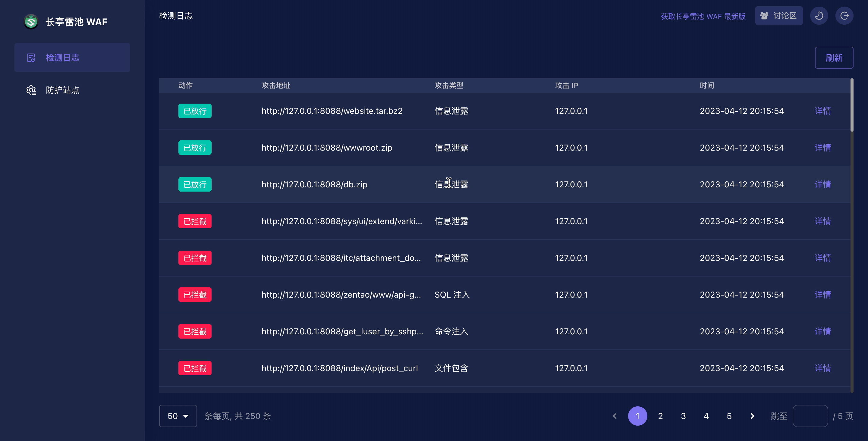Image resolution: width=868 pixels, height=441 pixels.
Task: Click the 检测日志 sidebar log icon
Action: (31, 58)
